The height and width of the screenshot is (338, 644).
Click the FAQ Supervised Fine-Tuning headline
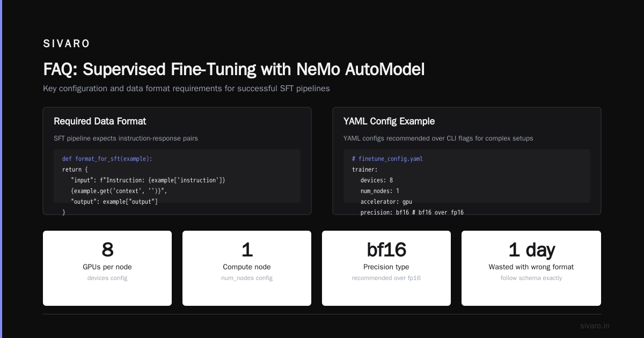coord(233,69)
